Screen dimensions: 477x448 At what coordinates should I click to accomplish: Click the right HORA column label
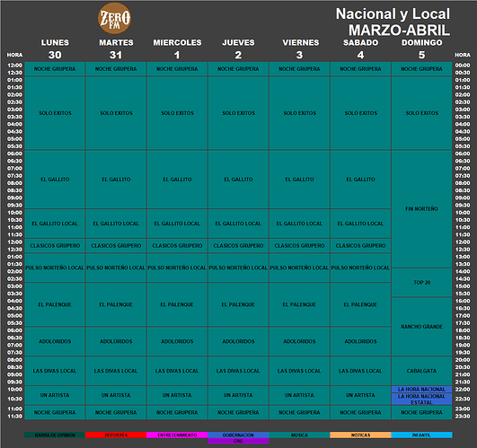click(463, 55)
